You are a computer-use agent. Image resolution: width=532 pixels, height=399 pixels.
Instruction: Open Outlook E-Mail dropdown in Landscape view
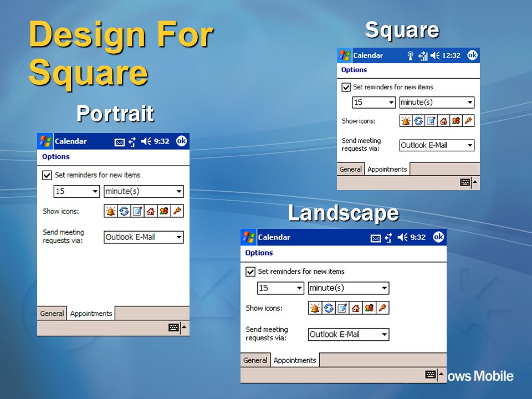[349, 335]
